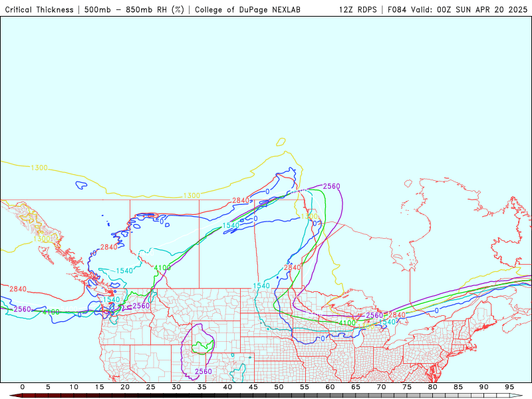Click the 35 tick label on the color scale
Viewport: 532px width, 399px height.
tap(202, 387)
